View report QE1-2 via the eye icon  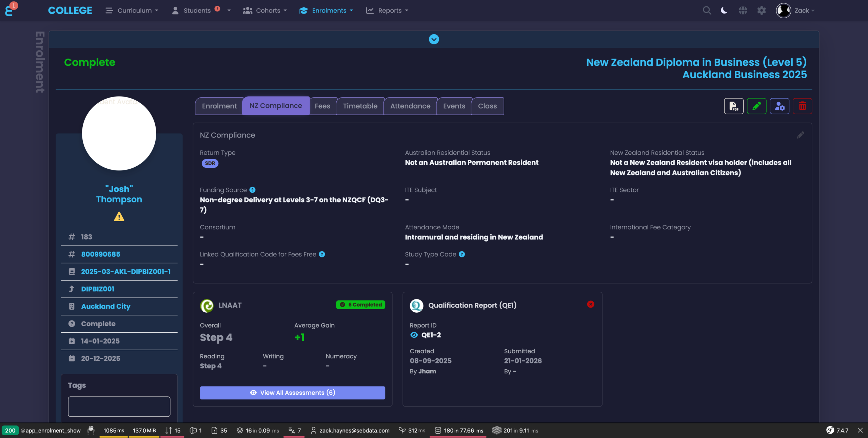[414, 335]
